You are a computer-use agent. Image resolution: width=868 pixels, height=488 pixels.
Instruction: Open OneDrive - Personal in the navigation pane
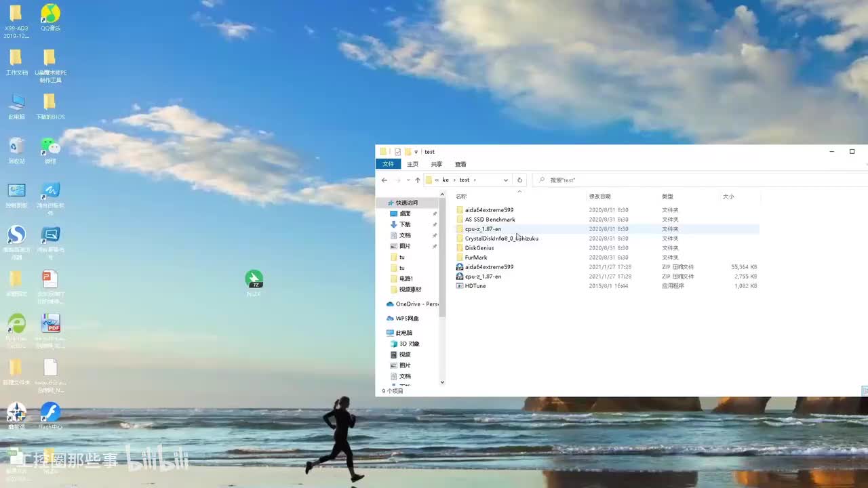point(413,304)
